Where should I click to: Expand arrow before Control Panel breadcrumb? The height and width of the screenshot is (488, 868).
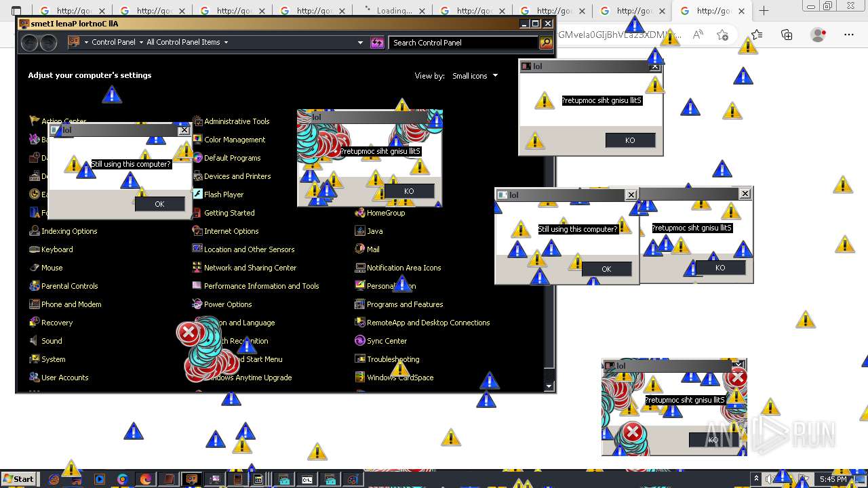(86, 42)
